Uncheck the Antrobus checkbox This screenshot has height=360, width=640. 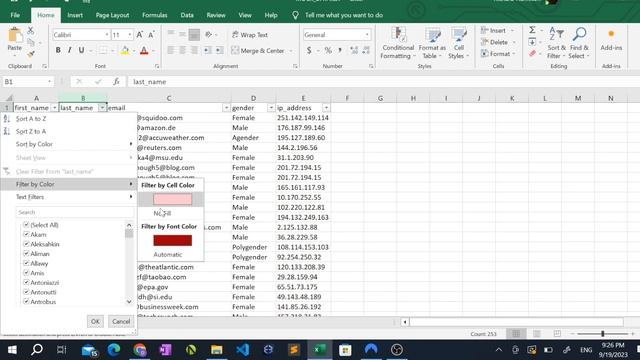coord(26,302)
